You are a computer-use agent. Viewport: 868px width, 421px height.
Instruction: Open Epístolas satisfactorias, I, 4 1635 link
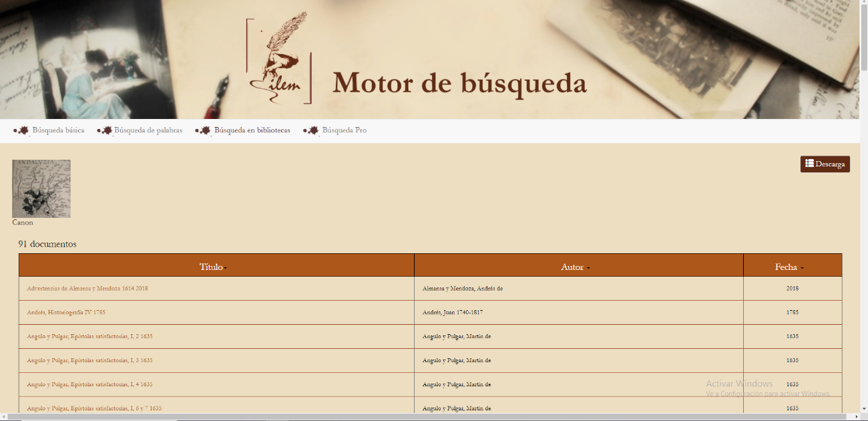pos(89,384)
